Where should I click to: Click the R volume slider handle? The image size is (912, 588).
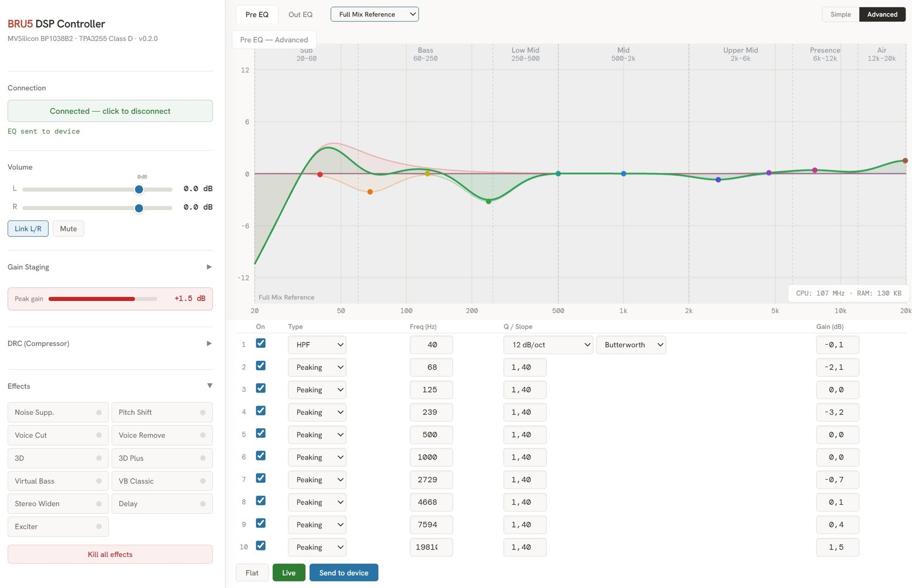139,208
